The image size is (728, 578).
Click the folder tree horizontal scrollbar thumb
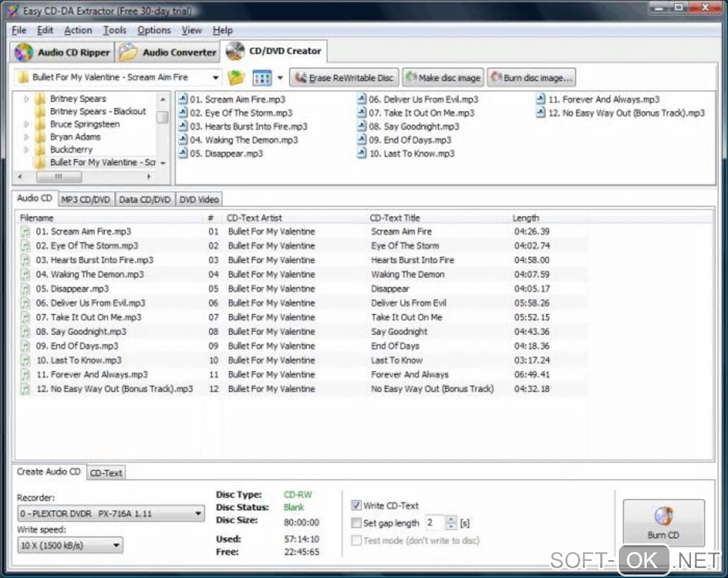click(59, 176)
